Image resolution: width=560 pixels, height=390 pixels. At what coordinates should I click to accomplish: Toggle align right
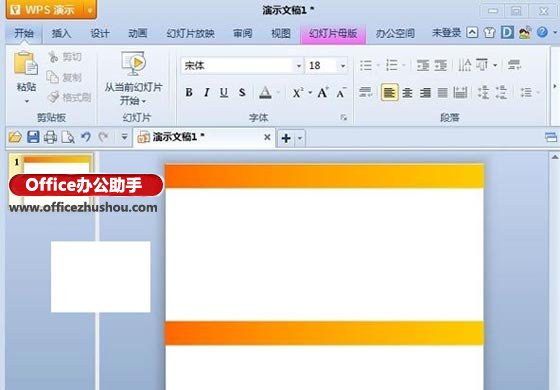click(425, 93)
